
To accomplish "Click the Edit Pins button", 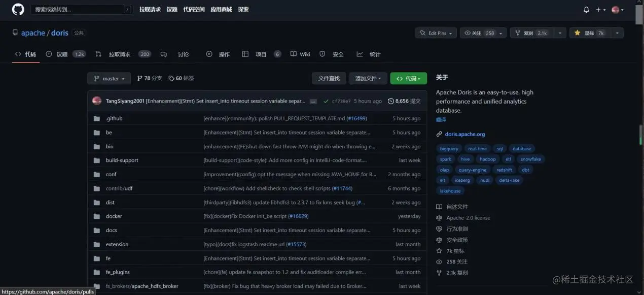I will tap(436, 33).
